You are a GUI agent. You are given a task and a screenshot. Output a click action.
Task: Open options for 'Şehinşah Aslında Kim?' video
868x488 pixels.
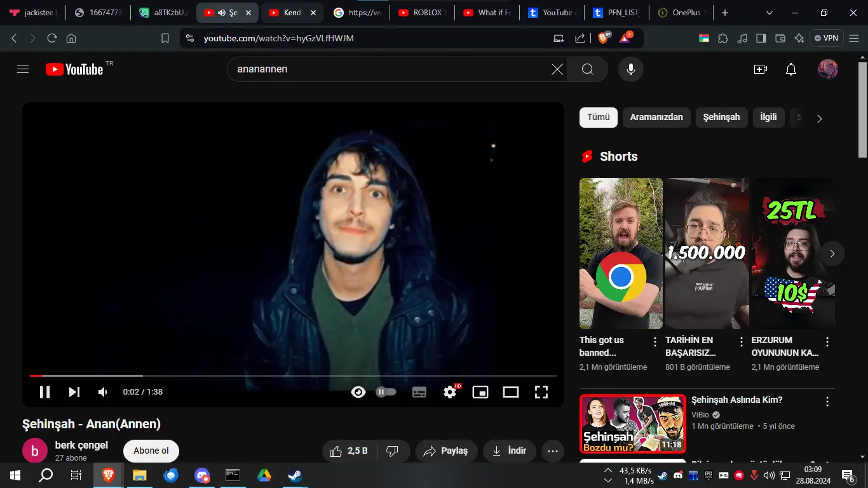[x=827, y=402]
